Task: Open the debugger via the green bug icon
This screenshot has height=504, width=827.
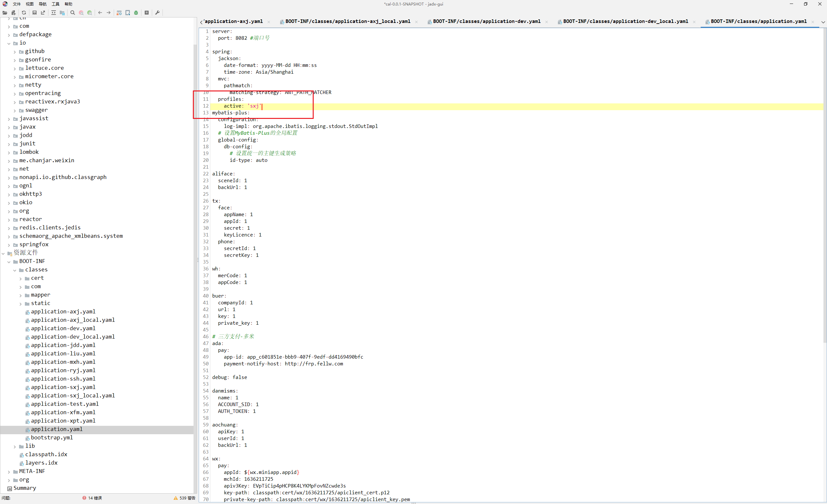Action: point(136,13)
